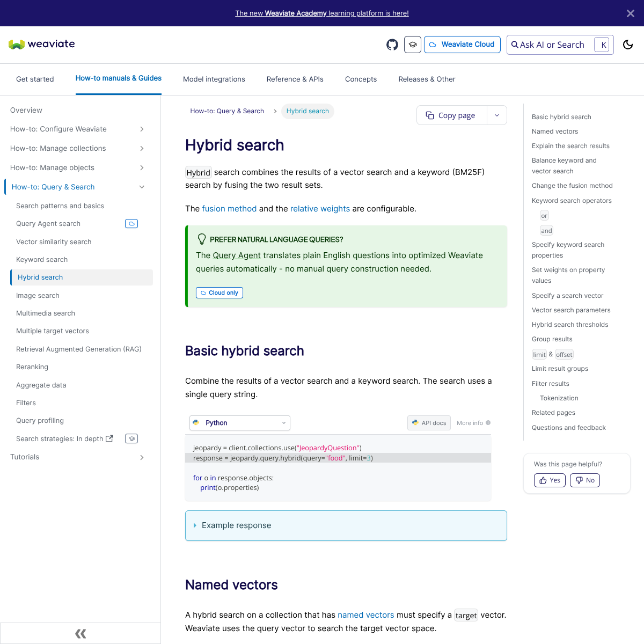The height and width of the screenshot is (644, 644).
Task: Follow the relative weights link
Action: click(x=320, y=209)
